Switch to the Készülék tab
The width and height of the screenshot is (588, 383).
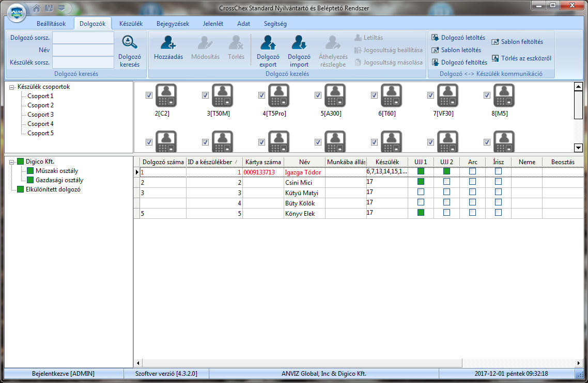pos(131,24)
